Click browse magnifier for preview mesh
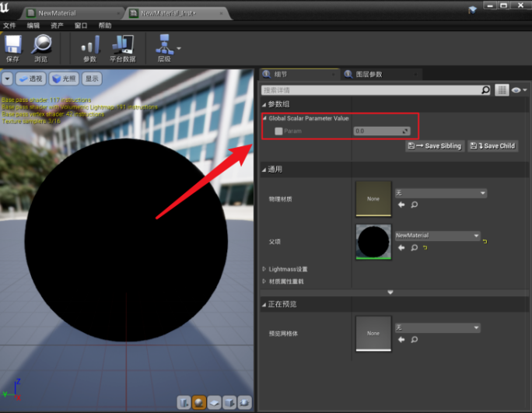The width and height of the screenshot is (532, 413). tap(415, 339)
